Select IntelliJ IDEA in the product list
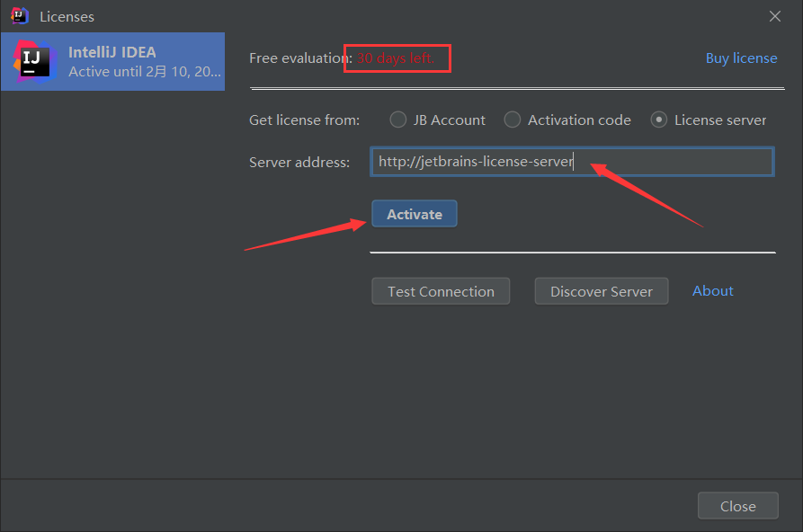Screen dimensions: 803x532 [x=112, y=61]
